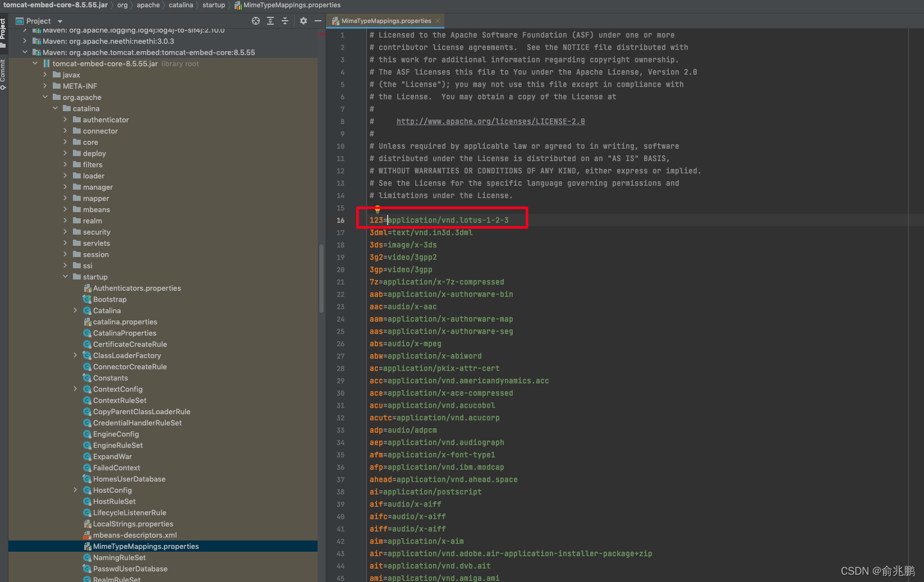Collapse the catalina folder
The image size is (924, 582).
coord(55,108)
